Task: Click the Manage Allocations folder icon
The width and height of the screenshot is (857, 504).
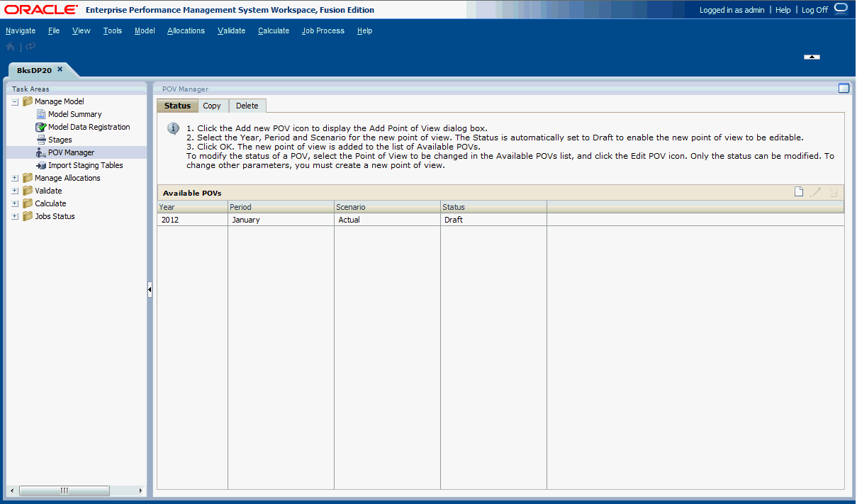Action: (28, 178)
